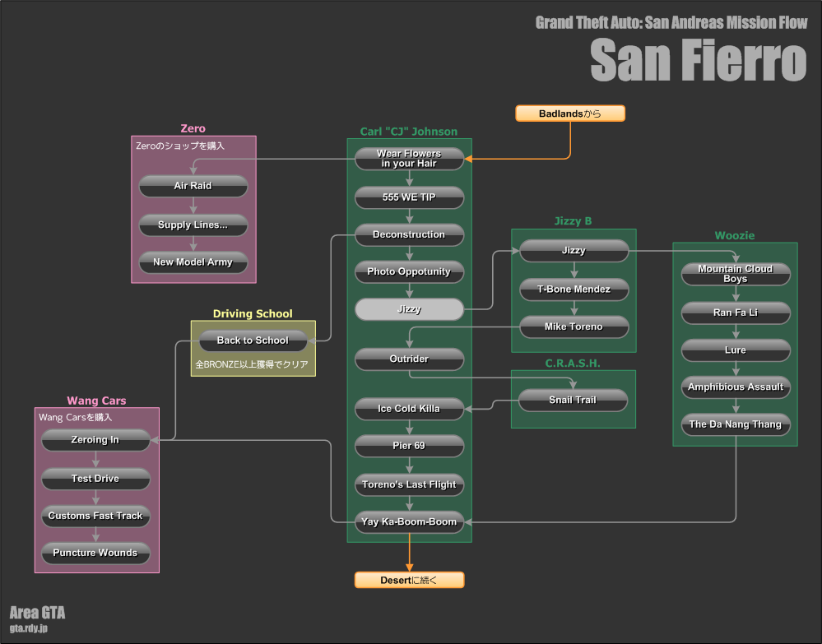The width and height of the screenshot is (822, 644).
Task: Click the dark Jizzy node in Jizzy B group
Action: click(x=574, y=251)
